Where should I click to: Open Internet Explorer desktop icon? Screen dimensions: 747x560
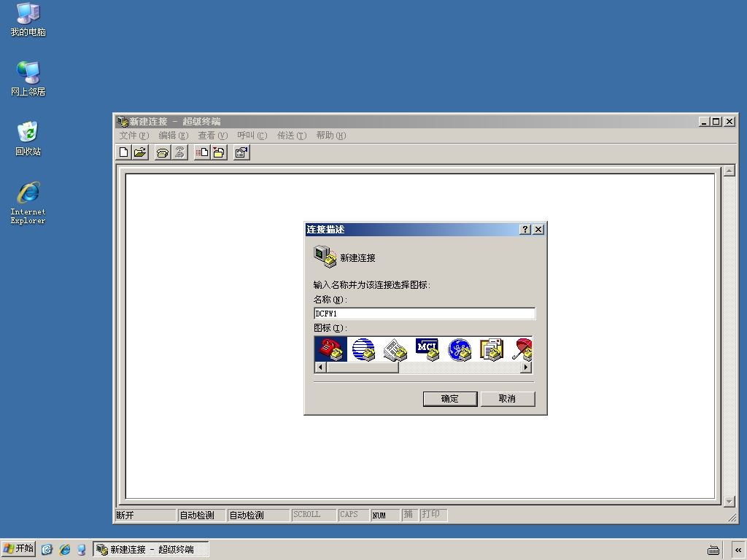[28, 203]
